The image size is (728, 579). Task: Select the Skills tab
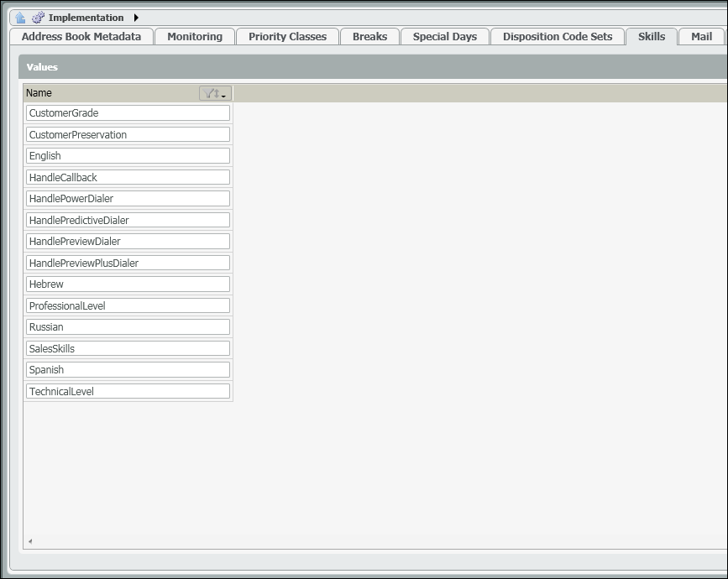tap(652, 37)
